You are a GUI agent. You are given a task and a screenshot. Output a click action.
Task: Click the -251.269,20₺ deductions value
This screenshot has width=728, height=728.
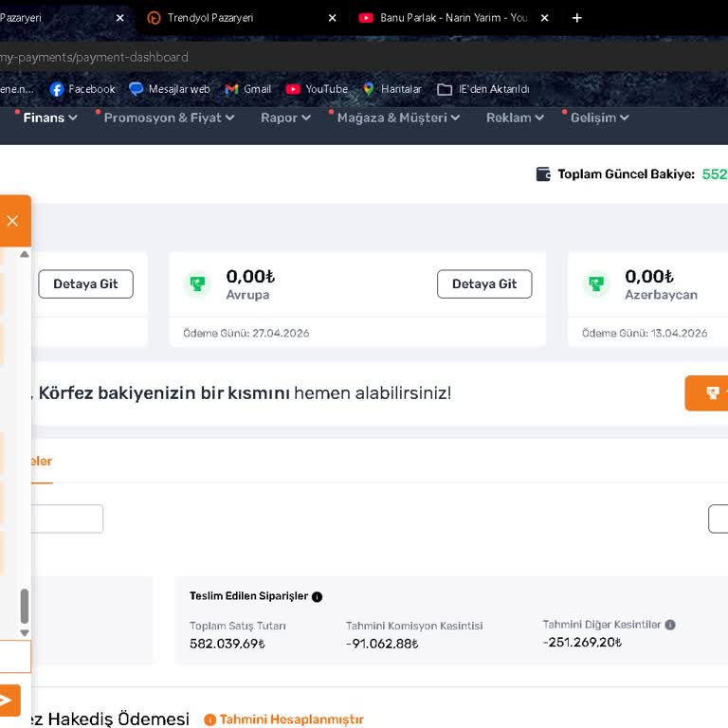(x=582, y=643)
